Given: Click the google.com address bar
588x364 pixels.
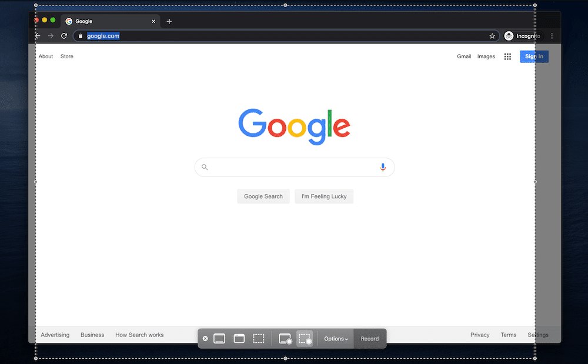Looking at the screenshot, I should point(286,36).
